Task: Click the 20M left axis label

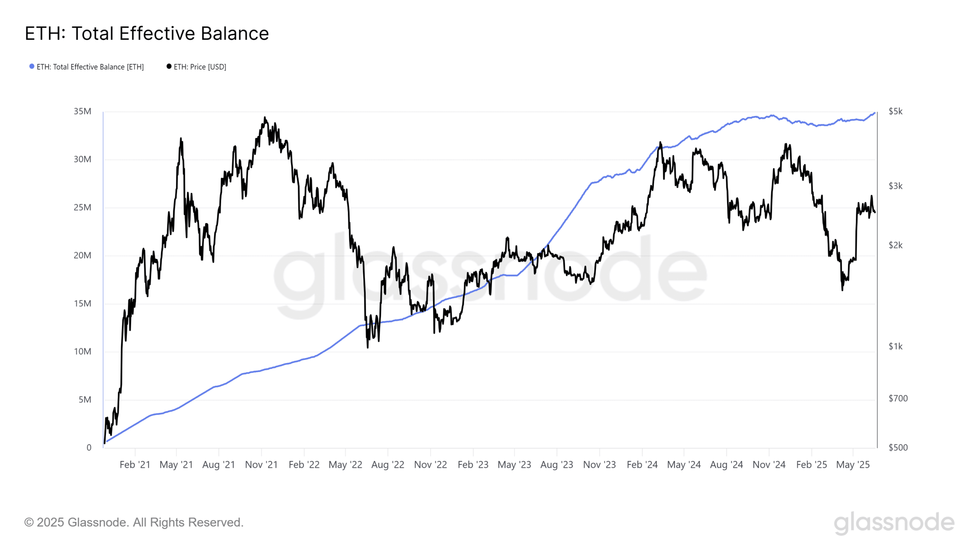Action: coord(82,256)
